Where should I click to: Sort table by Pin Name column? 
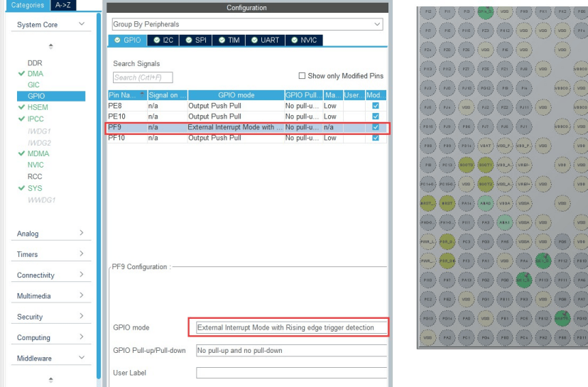(x=127, y=95)
